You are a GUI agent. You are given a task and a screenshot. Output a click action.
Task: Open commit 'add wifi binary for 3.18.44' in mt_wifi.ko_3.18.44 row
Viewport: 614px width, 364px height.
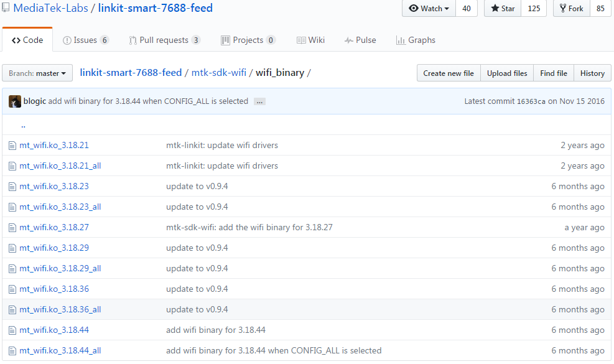click(x=216, y=330)
